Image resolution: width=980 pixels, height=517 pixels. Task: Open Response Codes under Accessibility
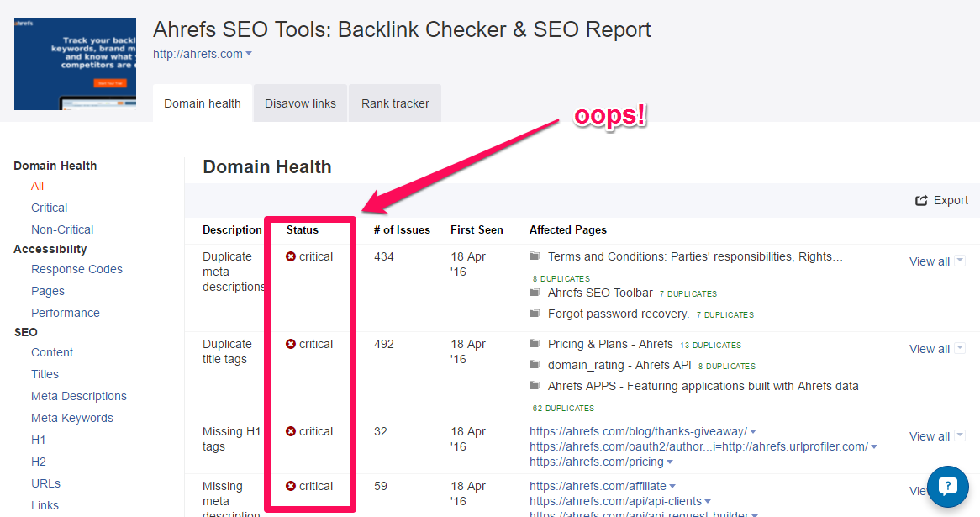point(76,269)
